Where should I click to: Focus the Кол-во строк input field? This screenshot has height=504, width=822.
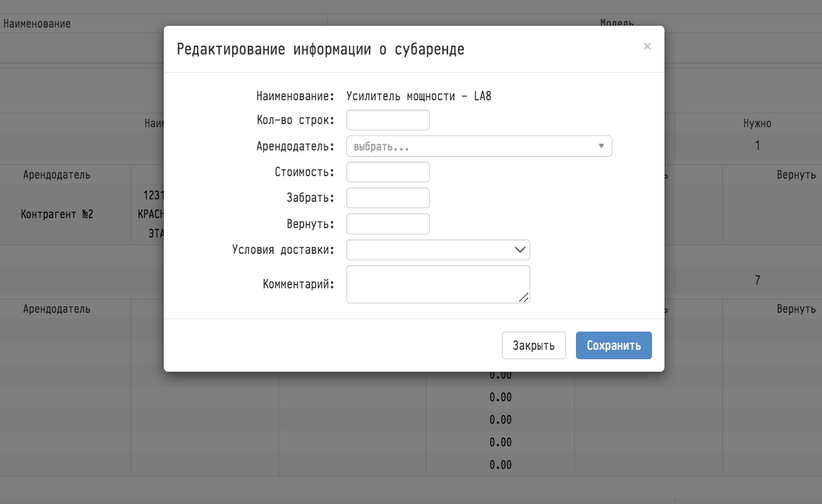(388, 120)
